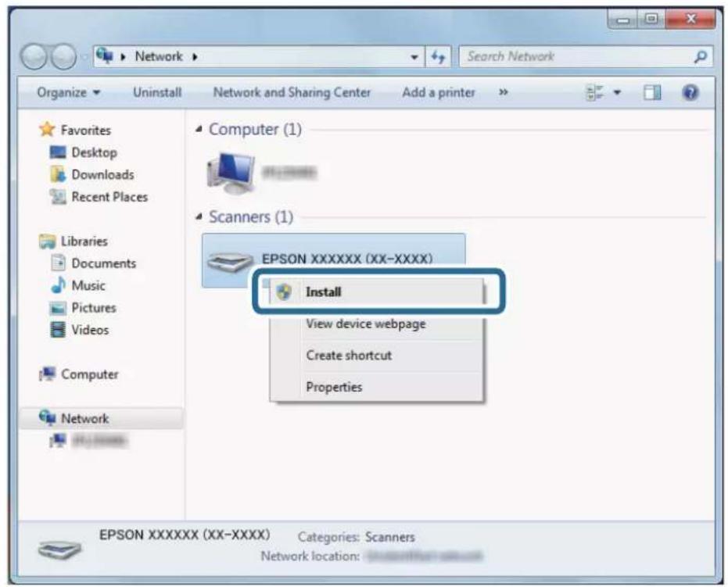Show more toolbar commands chevron

[x=503, y=92]
